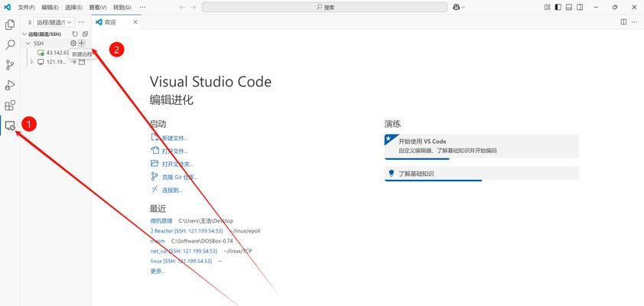Open the Copilot dropdown arrow

point(463,8)
